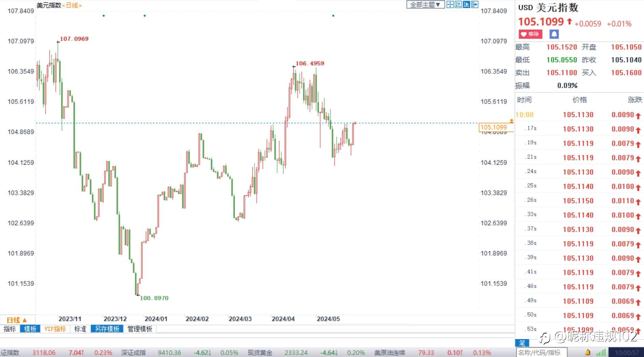The image size is (644, 357).
Task: Click the 最高 value 105.1520
Action: [x=562, y=47]
